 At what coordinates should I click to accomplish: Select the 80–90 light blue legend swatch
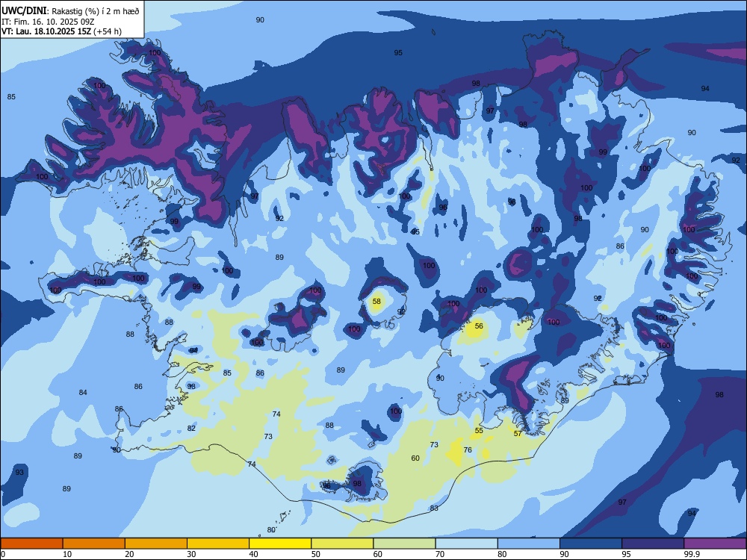point(529,544)
